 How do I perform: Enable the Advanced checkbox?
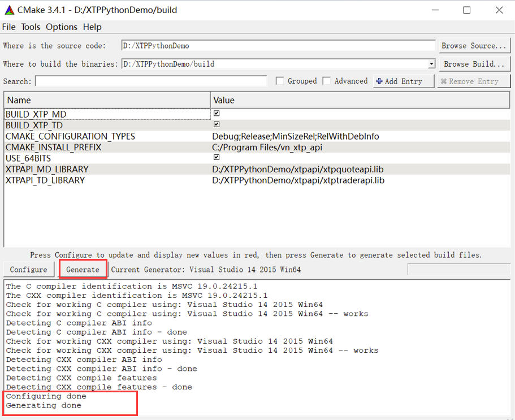point(327,81)
